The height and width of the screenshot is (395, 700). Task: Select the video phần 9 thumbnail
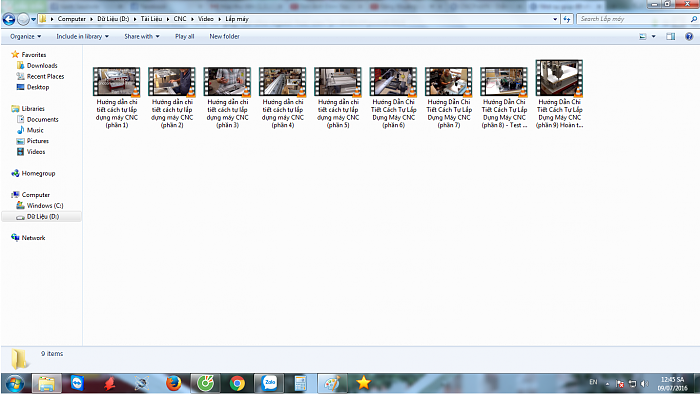[559, 78]
